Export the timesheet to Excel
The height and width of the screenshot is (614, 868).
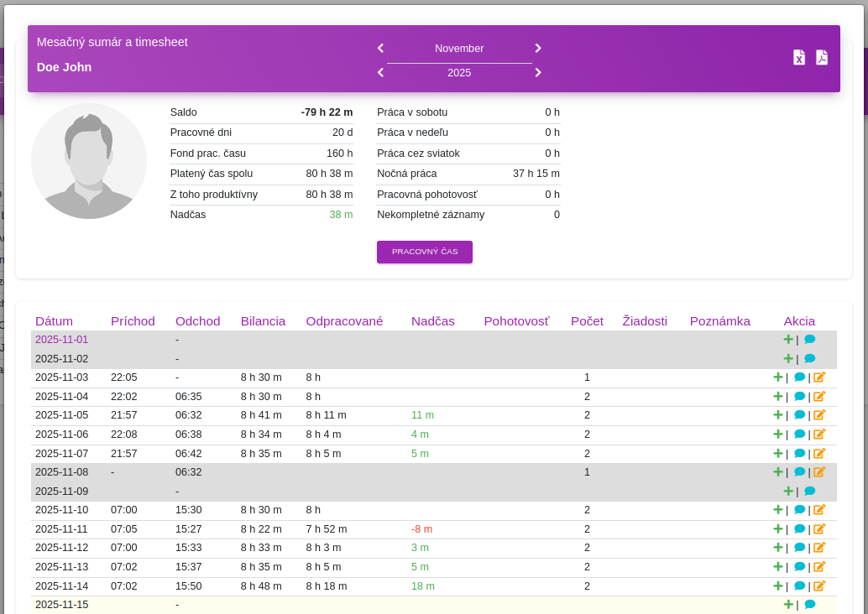pos(799,58)
